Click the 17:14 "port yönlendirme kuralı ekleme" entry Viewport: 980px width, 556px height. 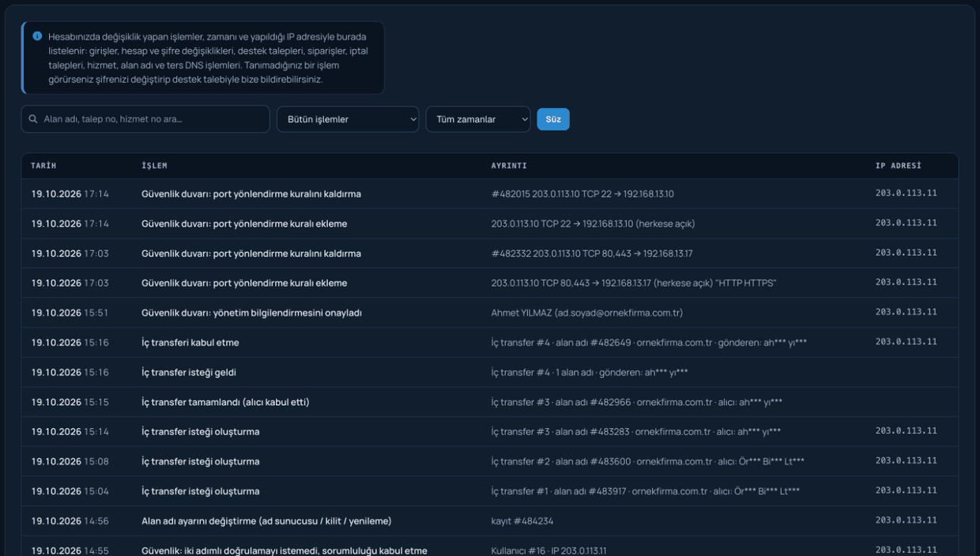click(244, 224)
